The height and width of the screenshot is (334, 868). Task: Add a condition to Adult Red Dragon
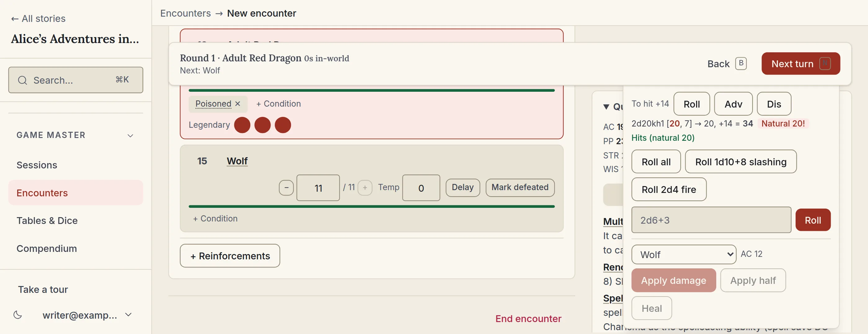pyautogui.click(x=278, y=104)
